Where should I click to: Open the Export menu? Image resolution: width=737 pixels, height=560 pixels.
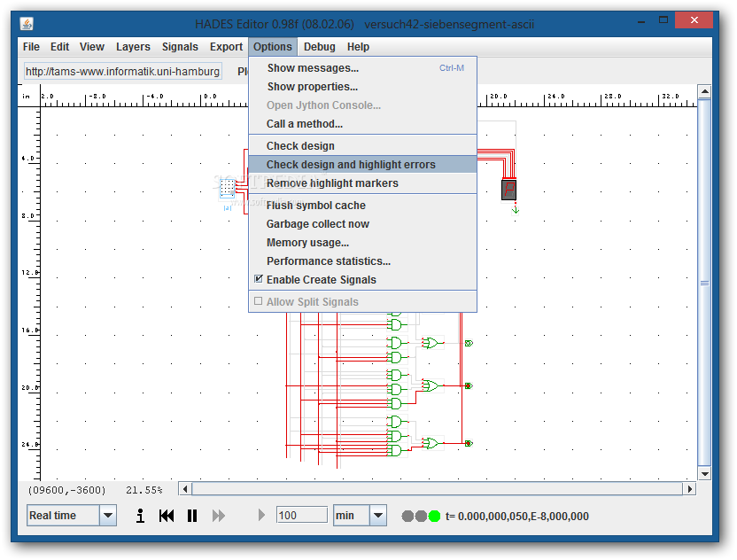coord(226,47)
